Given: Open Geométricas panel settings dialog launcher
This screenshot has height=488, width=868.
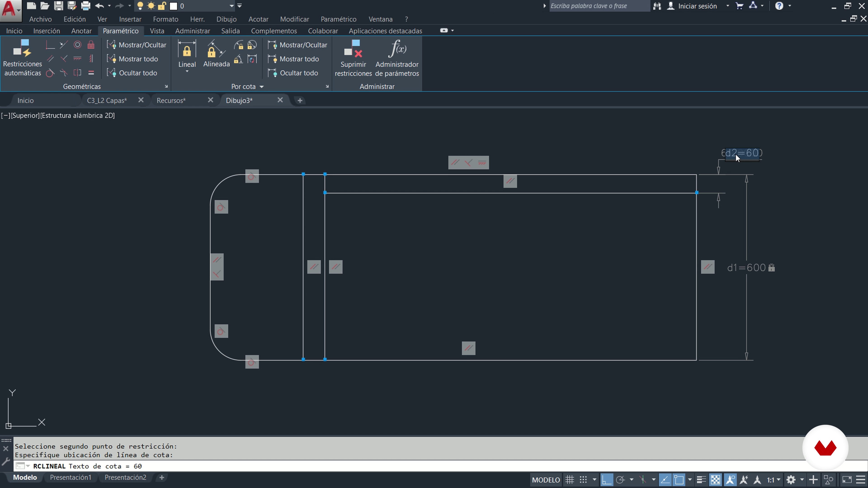Looking at the screenshot, I should click(x=166, y=87).
